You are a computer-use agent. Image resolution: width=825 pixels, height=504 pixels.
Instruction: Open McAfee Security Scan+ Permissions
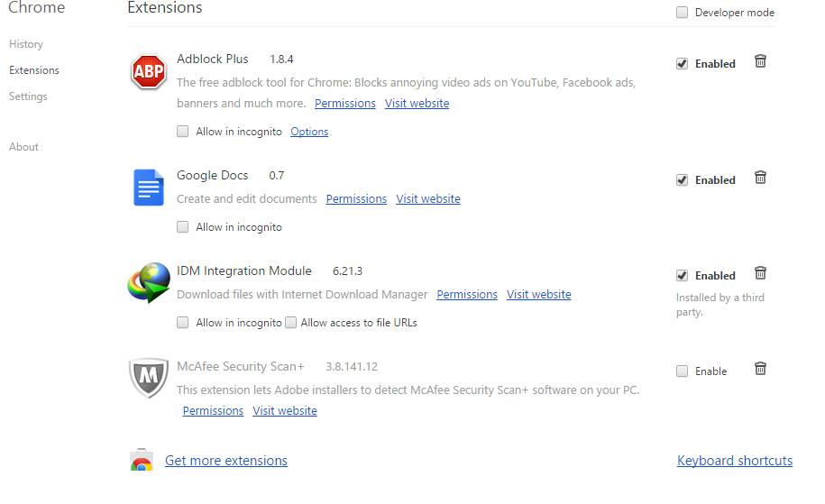[213, 410]
